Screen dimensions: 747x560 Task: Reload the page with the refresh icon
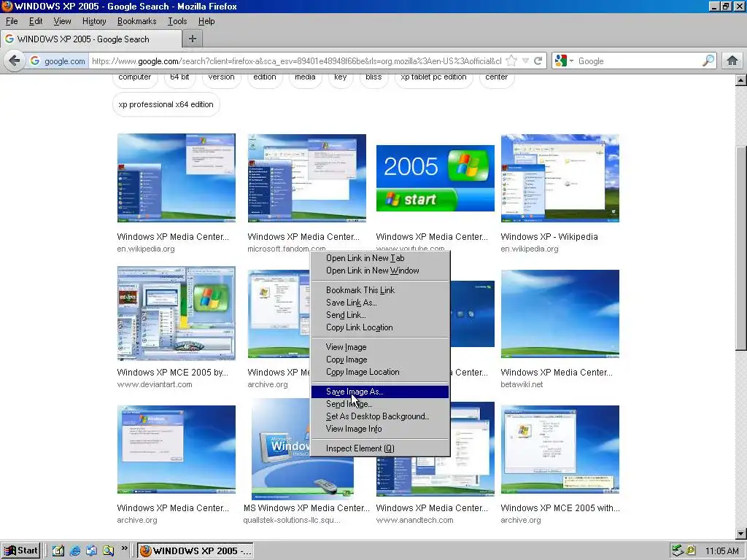click(x=538, y=61)
